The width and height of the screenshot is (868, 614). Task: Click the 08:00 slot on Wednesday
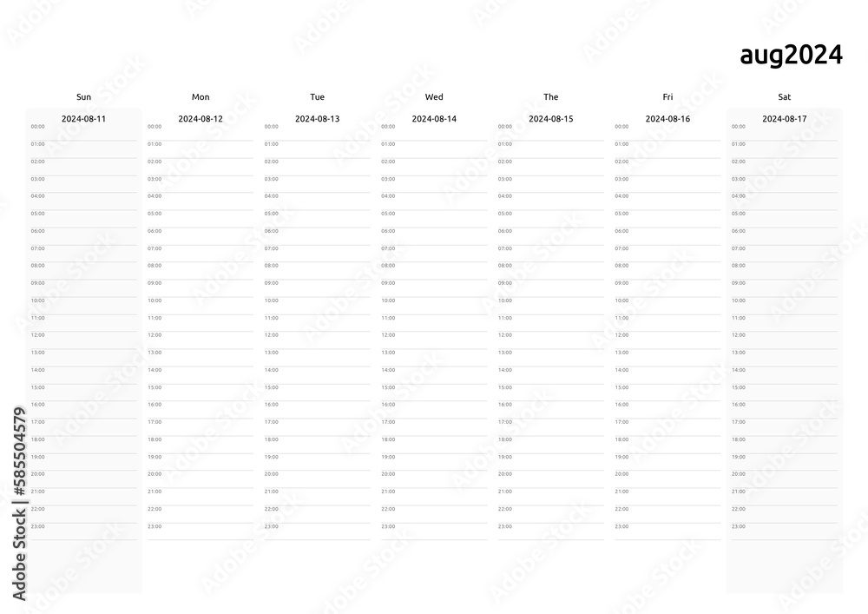click(434, 271)
